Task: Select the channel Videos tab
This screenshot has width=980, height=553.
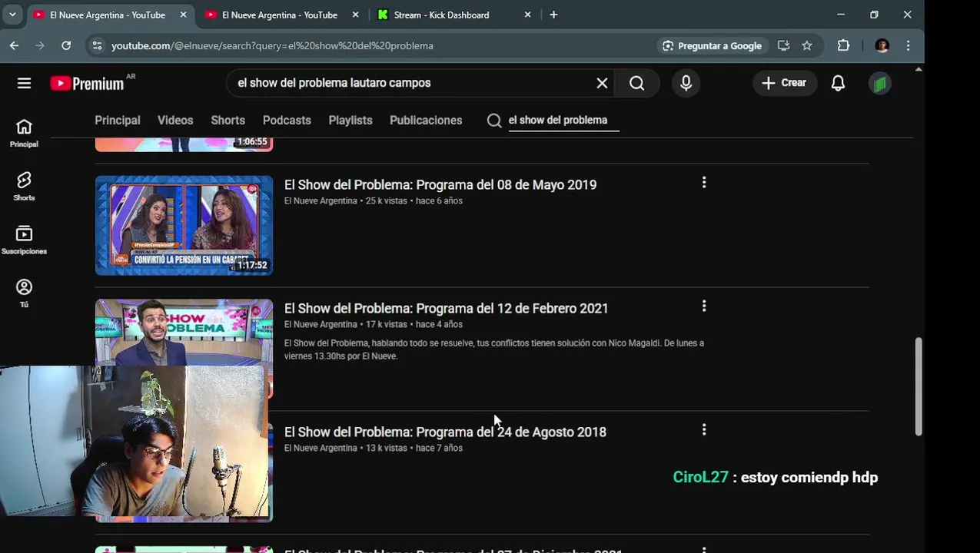Action: (175, 121)
